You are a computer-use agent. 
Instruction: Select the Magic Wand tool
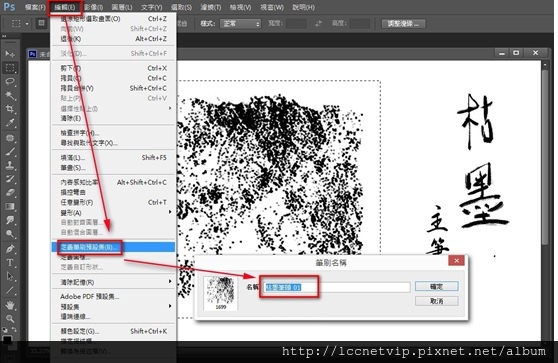(10, 95)
